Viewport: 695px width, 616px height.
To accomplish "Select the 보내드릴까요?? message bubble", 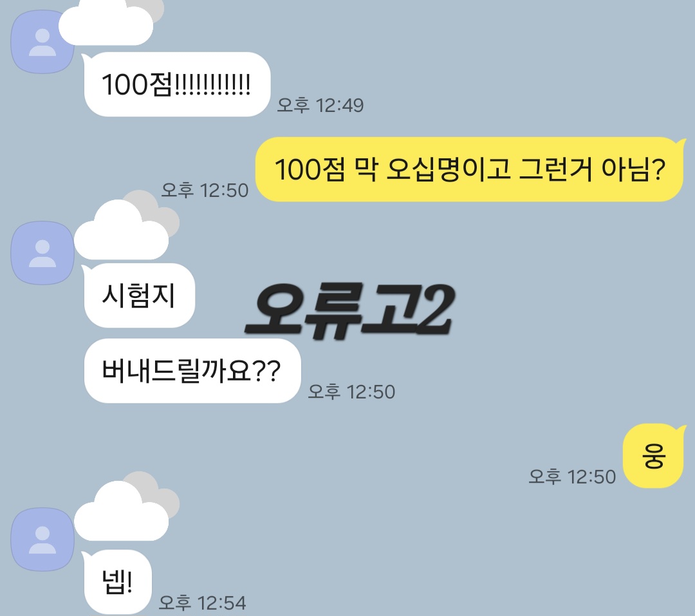I will (192, 371).
